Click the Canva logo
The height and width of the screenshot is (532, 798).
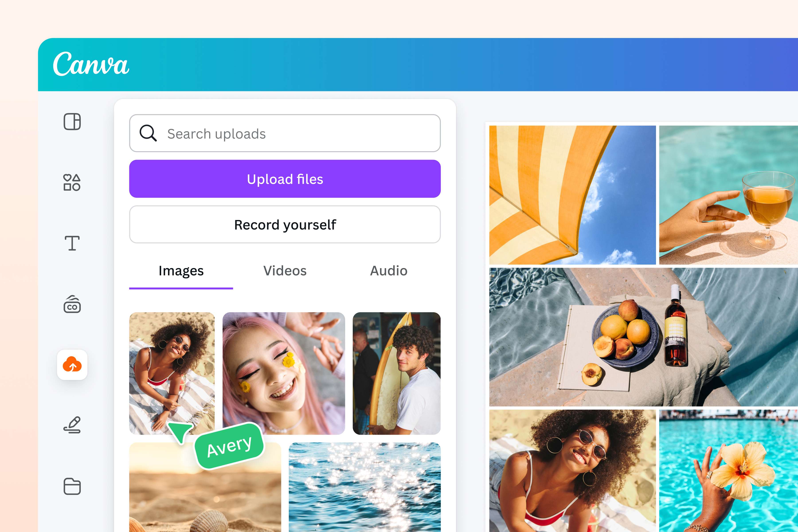point(91,64)
